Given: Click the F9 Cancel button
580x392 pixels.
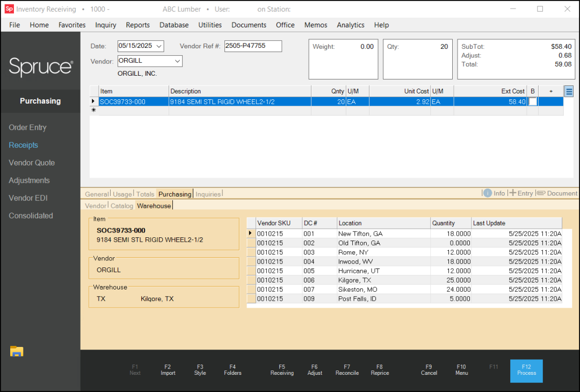Looking at the screenshot, I should [x=429, y=370].
